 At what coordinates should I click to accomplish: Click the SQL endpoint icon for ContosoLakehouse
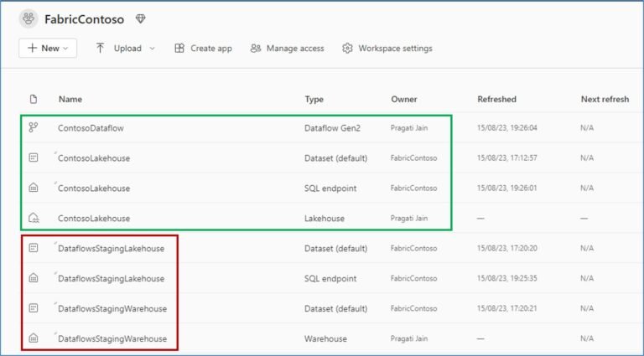click(34, 188)
